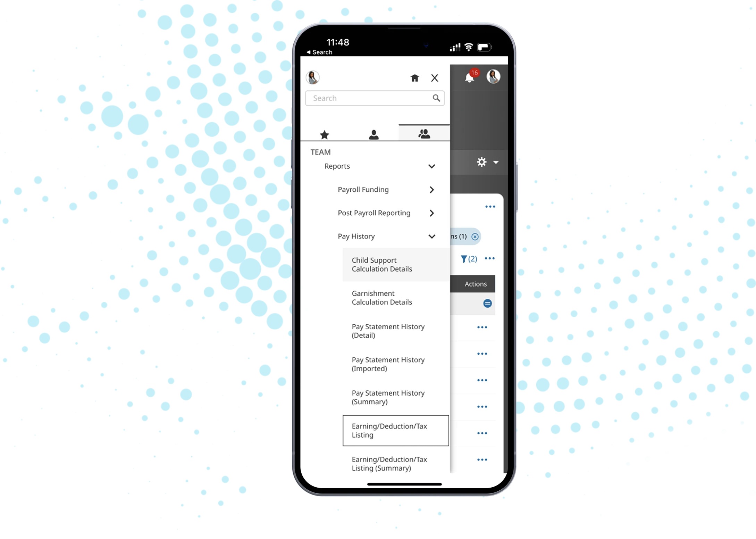Click the team group people icon
This screenshot has height=539, width=756.
tap(423, 134)
